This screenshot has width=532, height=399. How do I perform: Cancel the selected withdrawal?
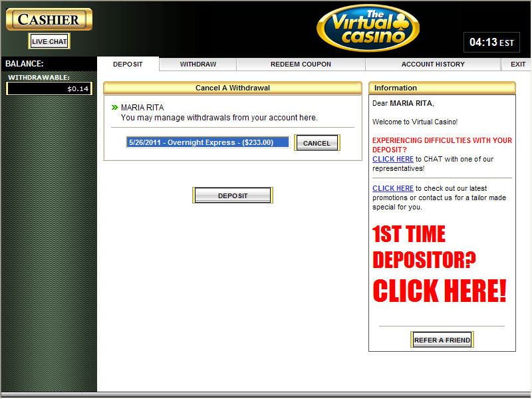click(317, 143)
